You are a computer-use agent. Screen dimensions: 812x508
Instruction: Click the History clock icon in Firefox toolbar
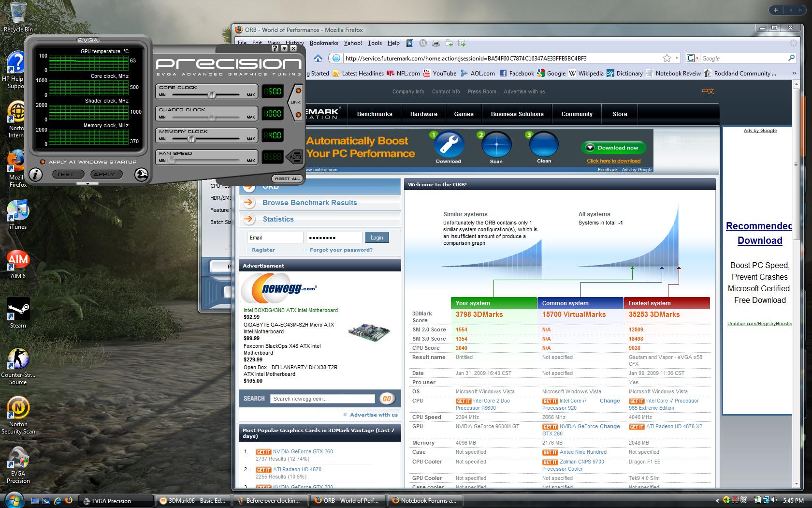click(x=423, y=43)
